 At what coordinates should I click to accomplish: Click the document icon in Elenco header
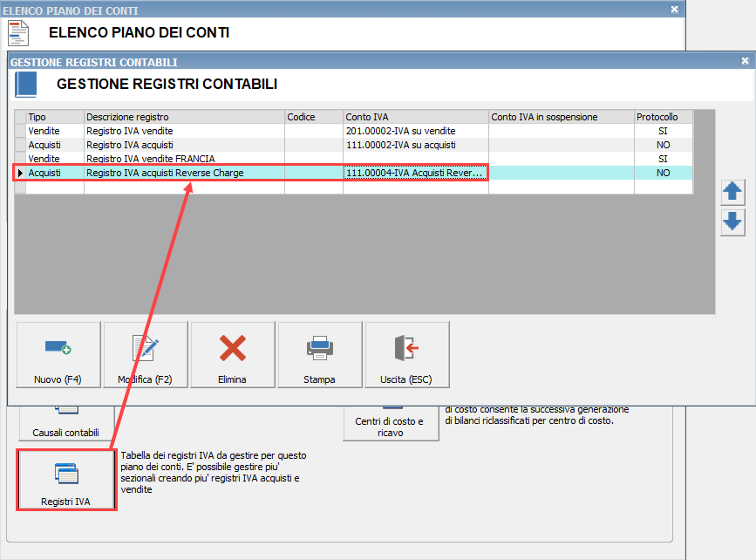[x=18, y=33]
